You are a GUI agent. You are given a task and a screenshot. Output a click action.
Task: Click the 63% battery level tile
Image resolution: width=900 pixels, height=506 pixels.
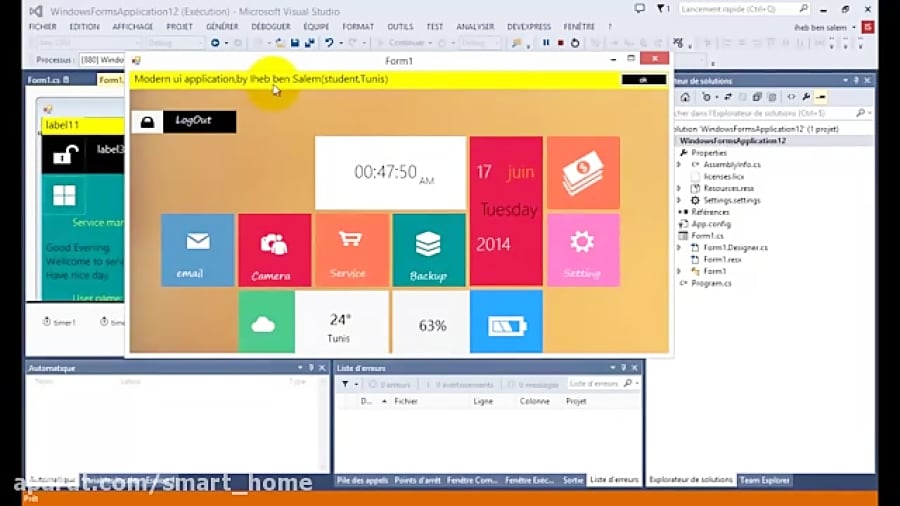click(430, 322)
